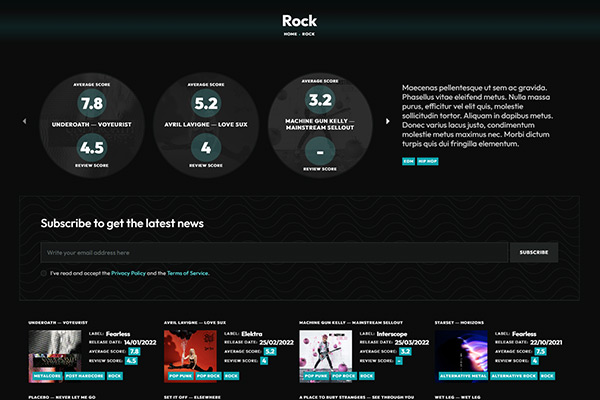This screenshot has height=400, width=600.
Task: Select the Hip Hop tag under description
Action: 428,160
